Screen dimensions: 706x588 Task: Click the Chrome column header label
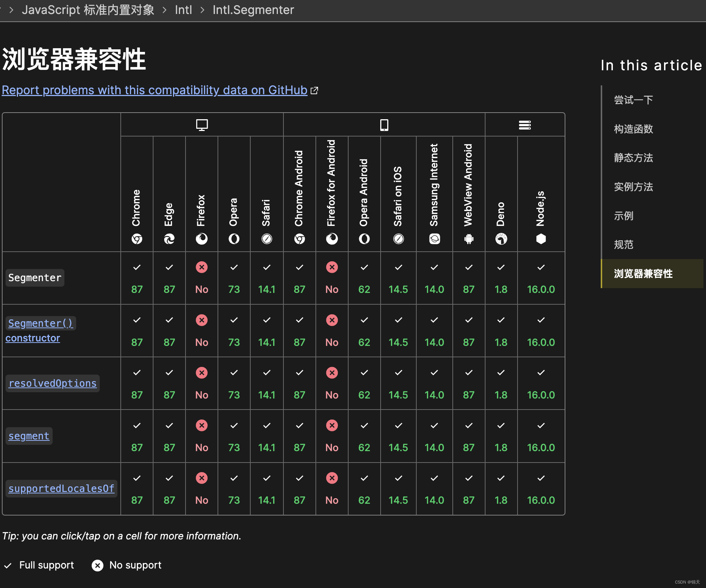click(x=137, y=208)
